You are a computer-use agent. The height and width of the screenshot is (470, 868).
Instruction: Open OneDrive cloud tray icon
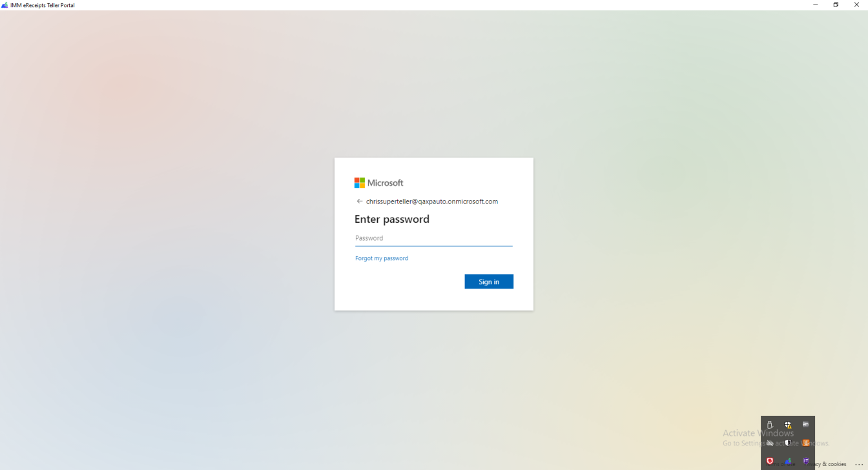pyautogui.click(x=770, y=443)
